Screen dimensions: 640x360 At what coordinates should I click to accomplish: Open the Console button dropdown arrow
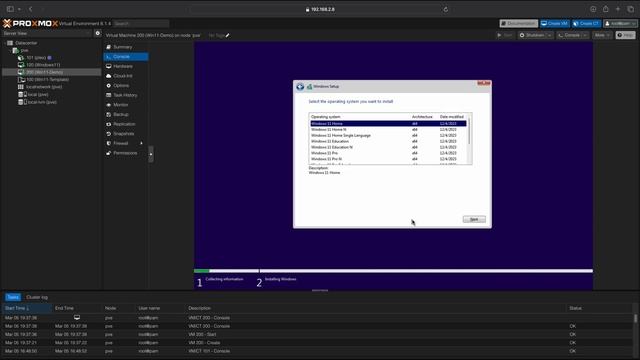[585, 36]
